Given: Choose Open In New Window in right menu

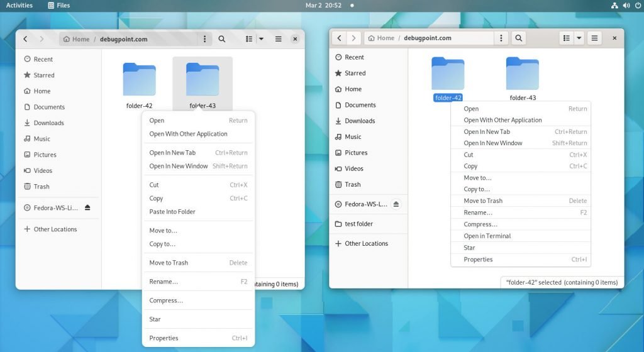Looking at the screenshot, I should point(521,143).
